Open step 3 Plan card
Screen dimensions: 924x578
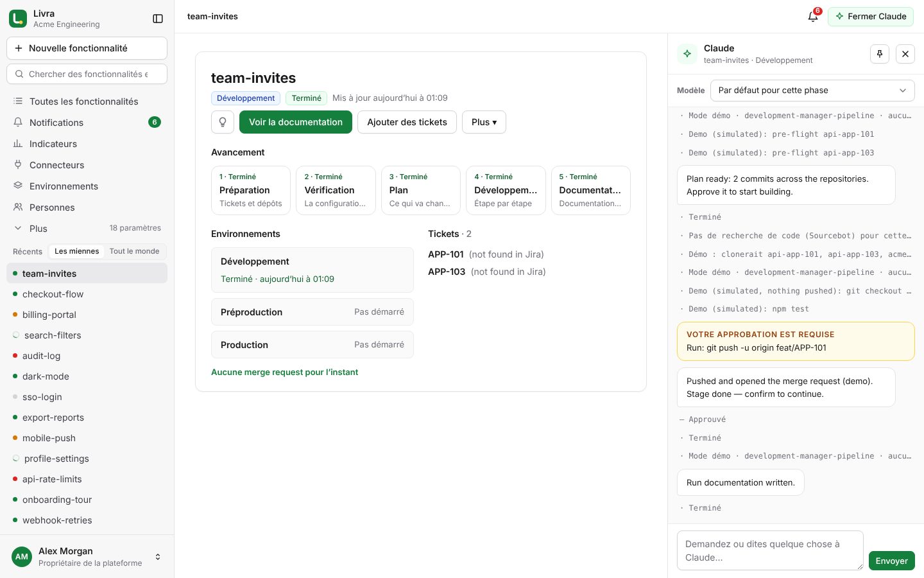click(x=421, y=190)
